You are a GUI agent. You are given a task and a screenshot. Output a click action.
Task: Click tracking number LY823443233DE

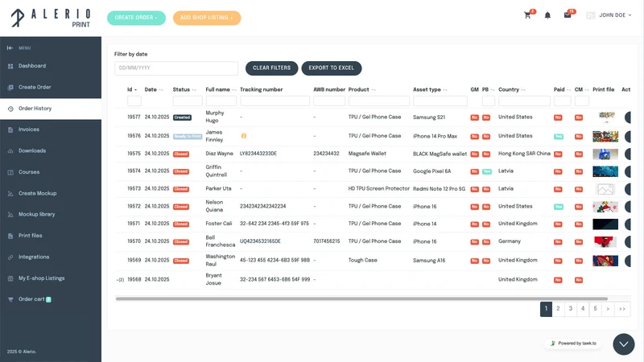point(258,154)
